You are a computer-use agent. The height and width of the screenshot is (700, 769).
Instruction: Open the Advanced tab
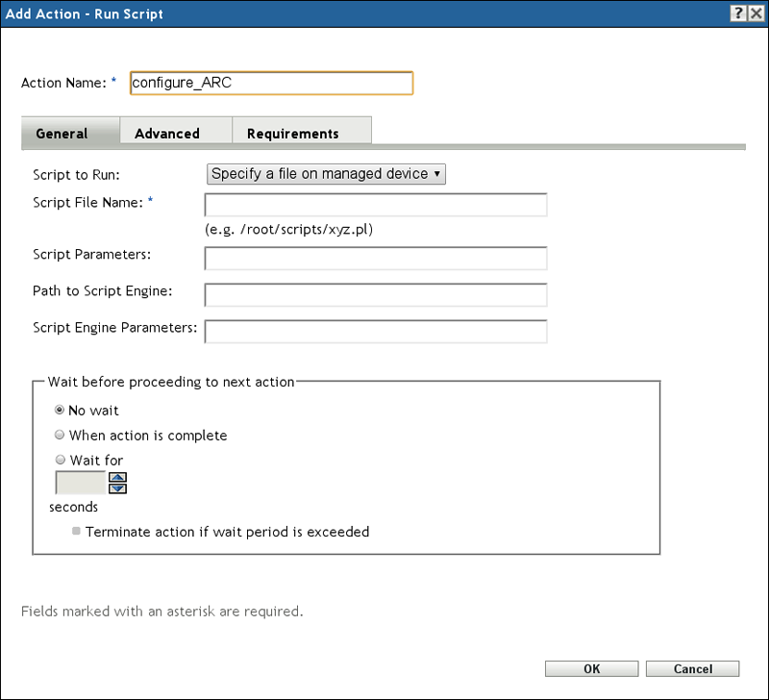[167, 134]
